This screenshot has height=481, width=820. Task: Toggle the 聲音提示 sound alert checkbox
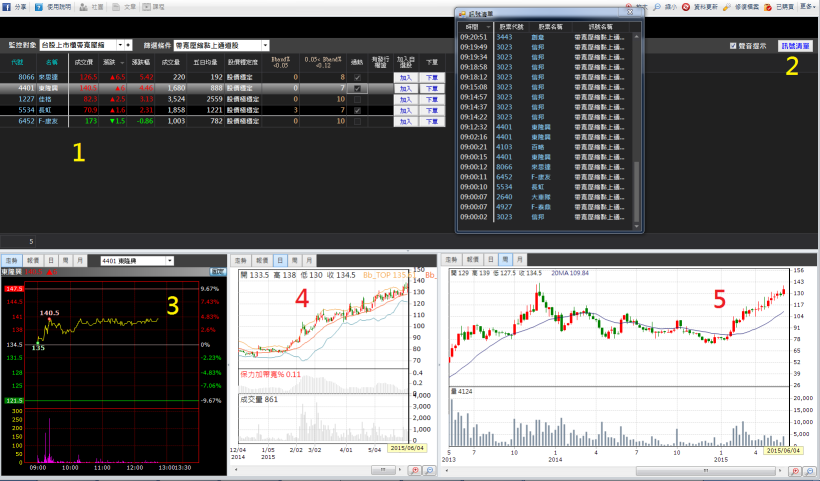pos(733,46)
